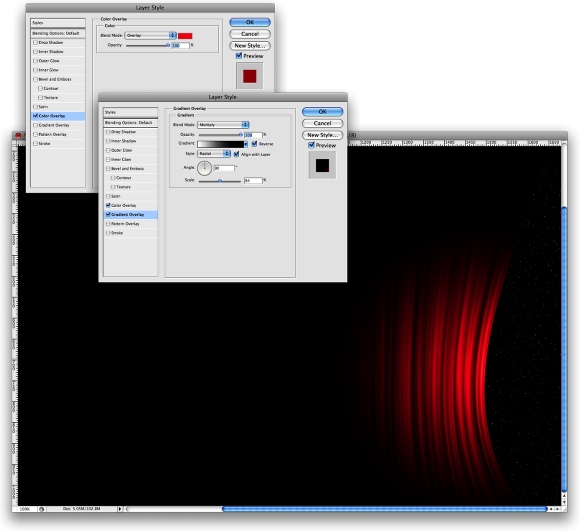The image size is (580, 531).
Task: Click the scroll-down arrow of the vertical scrollbar
Action: [564, 502]
